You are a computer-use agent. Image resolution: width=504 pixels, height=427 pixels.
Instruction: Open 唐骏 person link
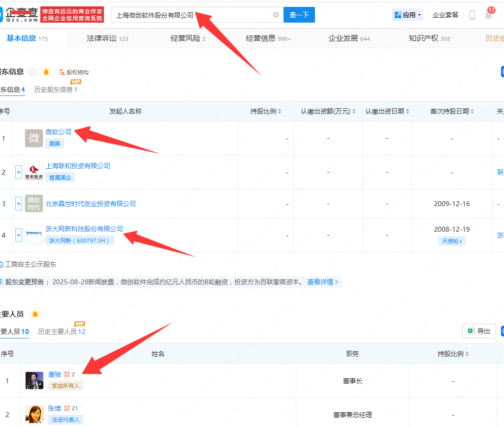click(x=54, y=374)
